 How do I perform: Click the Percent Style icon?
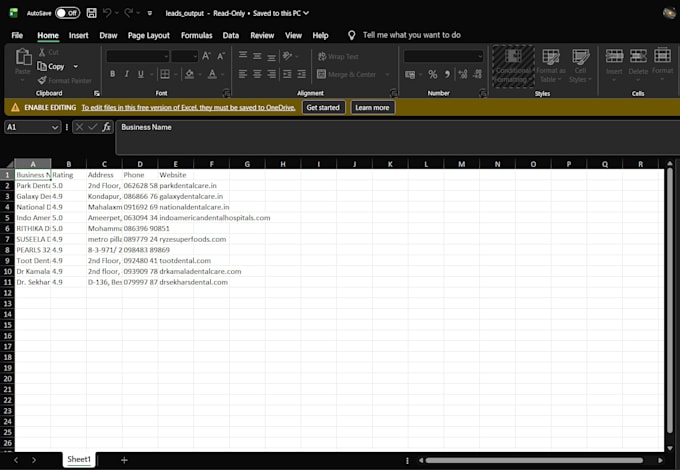(432, 75)
